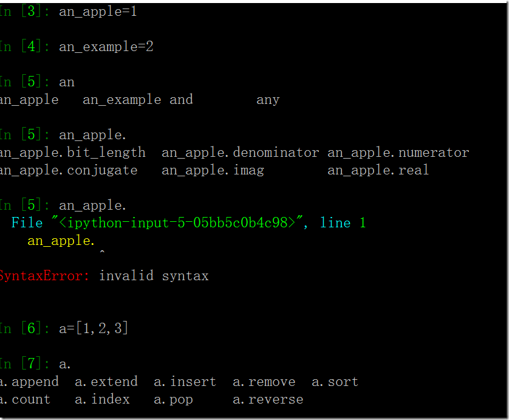Select the 'any' completion suggestion

point(268,100)
